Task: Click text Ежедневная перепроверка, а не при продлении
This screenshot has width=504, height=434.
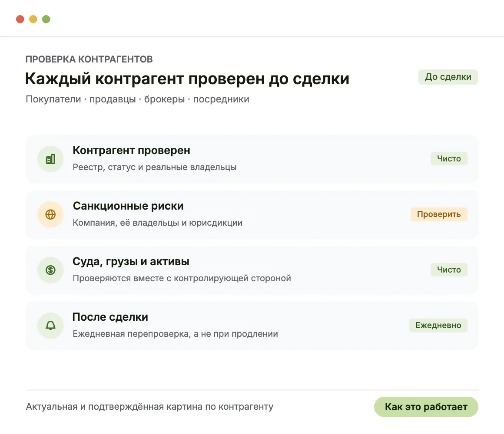Action: click(176, 334)
